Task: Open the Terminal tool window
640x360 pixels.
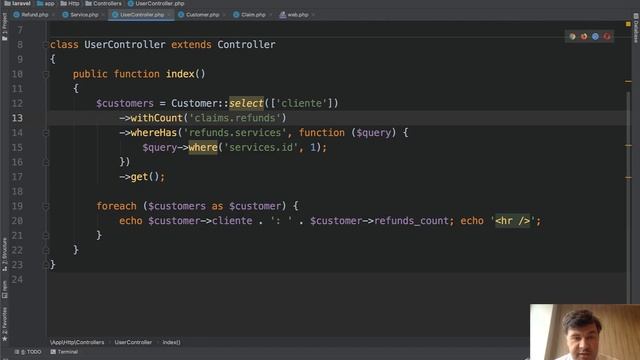Action: (64, 352)
